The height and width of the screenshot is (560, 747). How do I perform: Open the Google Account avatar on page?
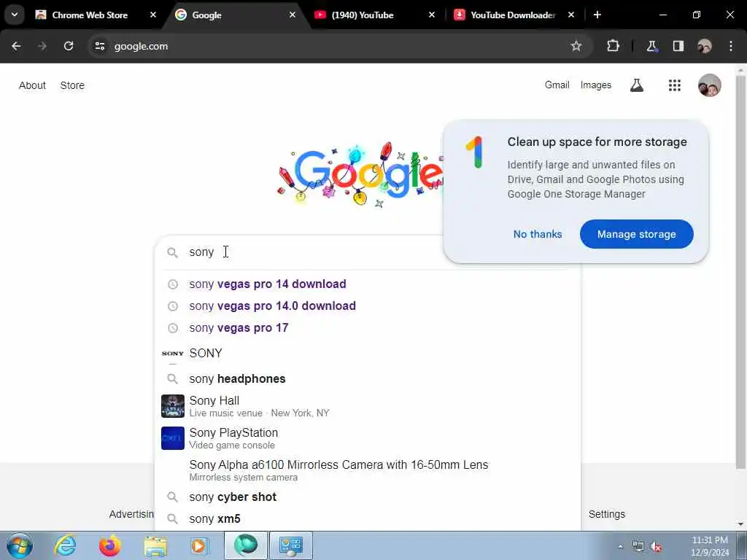tap(709, 85)
